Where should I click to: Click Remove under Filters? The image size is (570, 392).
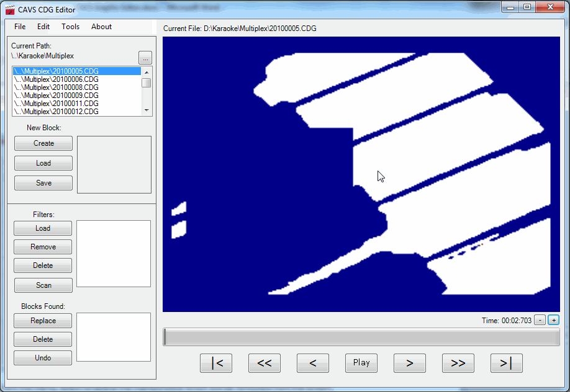pyautogui.click(x=43, y=247)
